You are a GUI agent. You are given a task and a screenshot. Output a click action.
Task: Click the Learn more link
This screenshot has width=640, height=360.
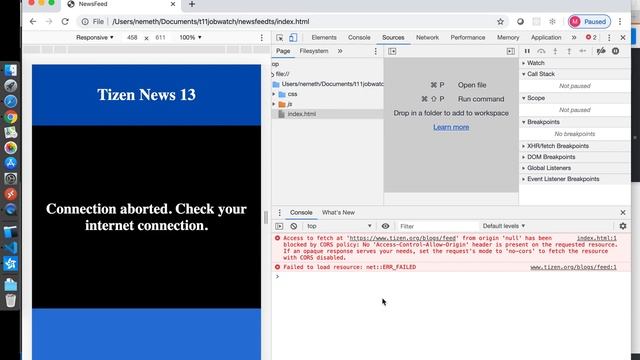click(x=451, y=127)
